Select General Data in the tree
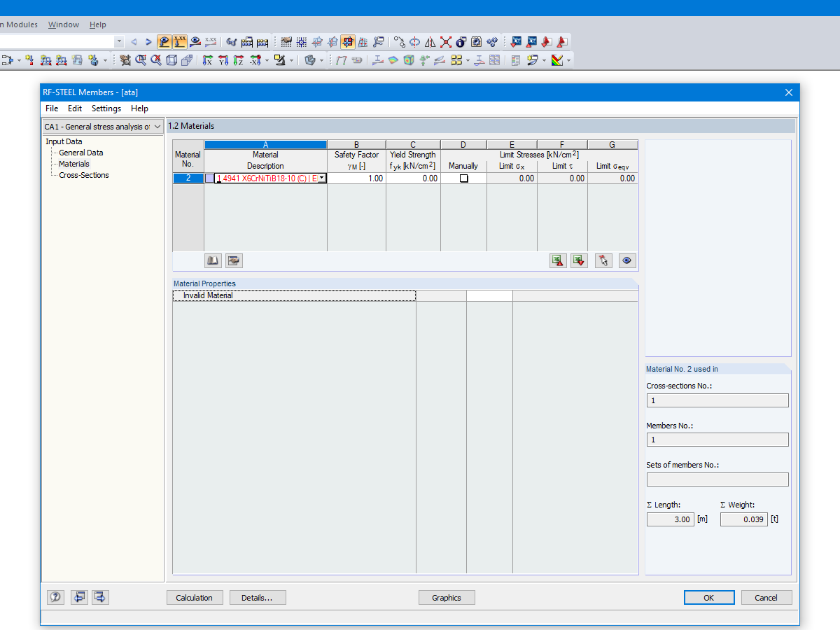Screen dimensions: 840x630 click(81, 153)
